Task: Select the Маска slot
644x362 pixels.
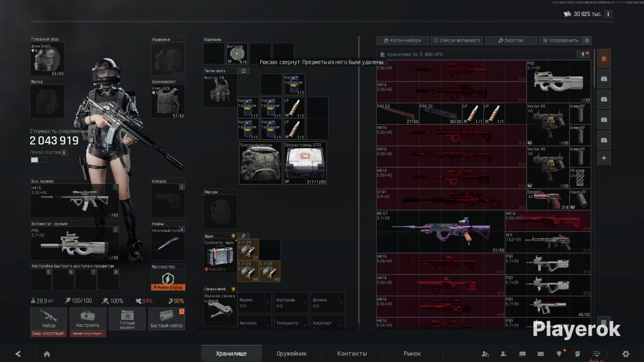Action: (47, 102)
